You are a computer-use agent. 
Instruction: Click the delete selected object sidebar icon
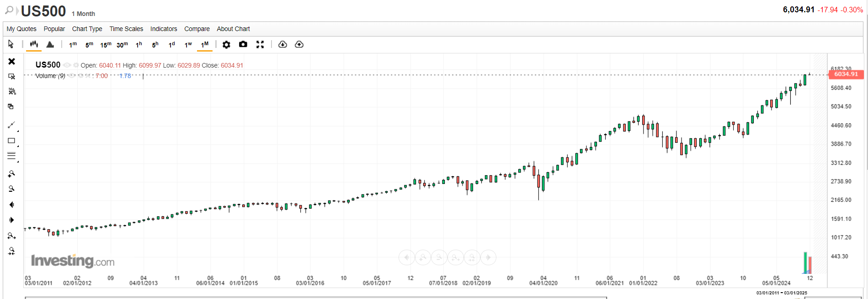point(12,76)
